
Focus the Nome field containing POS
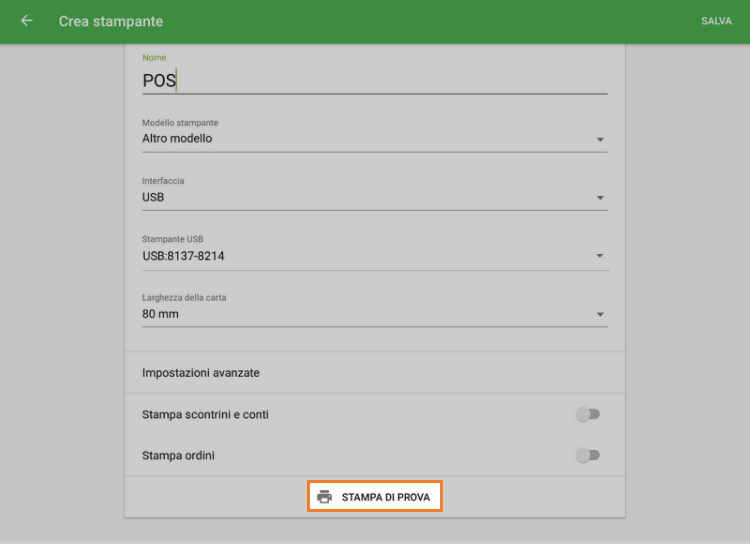point(374,81)
